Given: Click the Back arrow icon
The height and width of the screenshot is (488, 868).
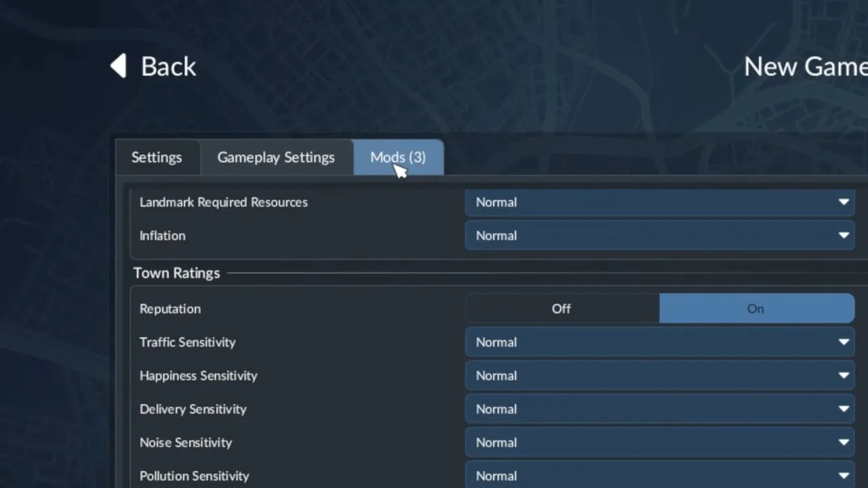Looking at the screenshot, I should (x=119, y=66).
